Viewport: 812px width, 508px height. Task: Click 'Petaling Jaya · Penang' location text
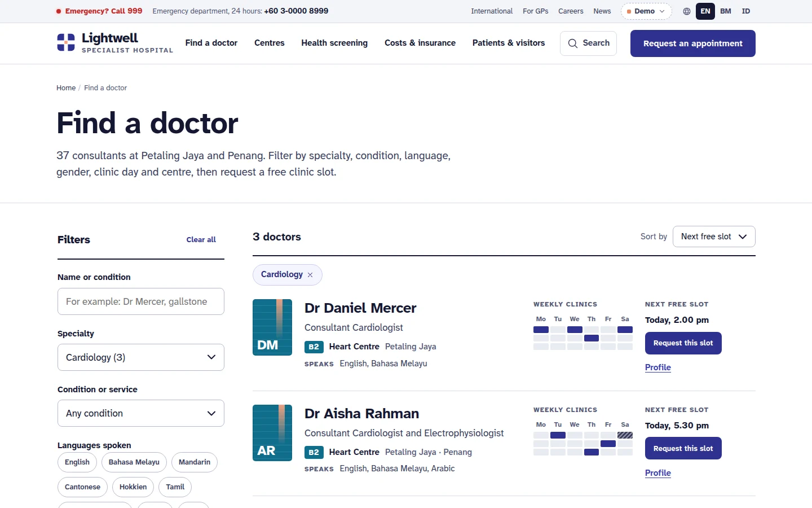[429, 452]
